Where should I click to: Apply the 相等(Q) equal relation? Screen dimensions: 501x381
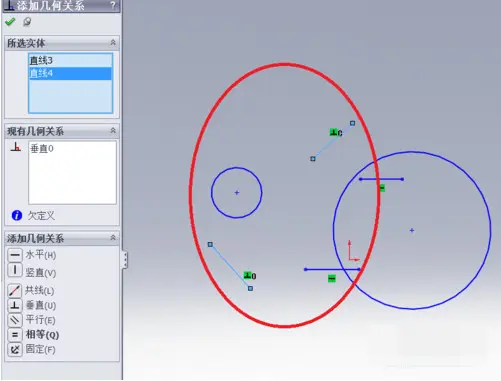coord(33,334)
